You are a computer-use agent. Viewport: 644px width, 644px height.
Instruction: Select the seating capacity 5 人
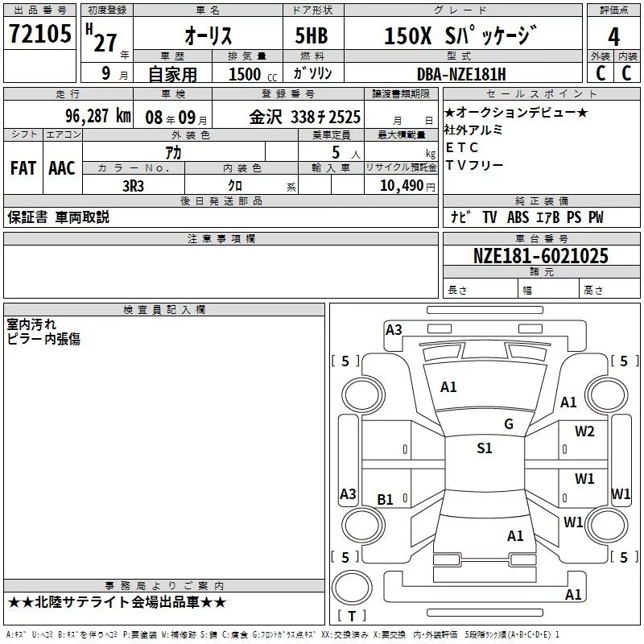346,153
